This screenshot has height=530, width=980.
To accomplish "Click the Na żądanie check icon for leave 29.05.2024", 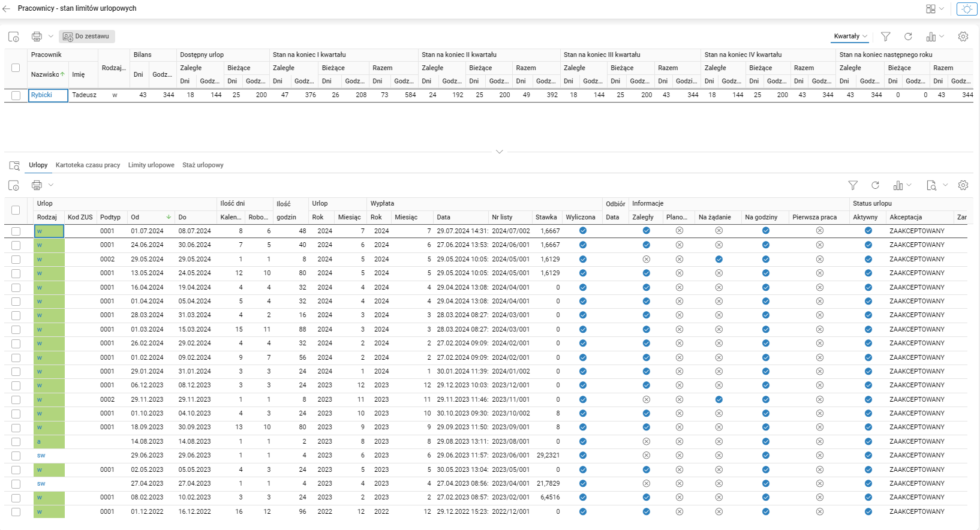I will pos(719,259).
